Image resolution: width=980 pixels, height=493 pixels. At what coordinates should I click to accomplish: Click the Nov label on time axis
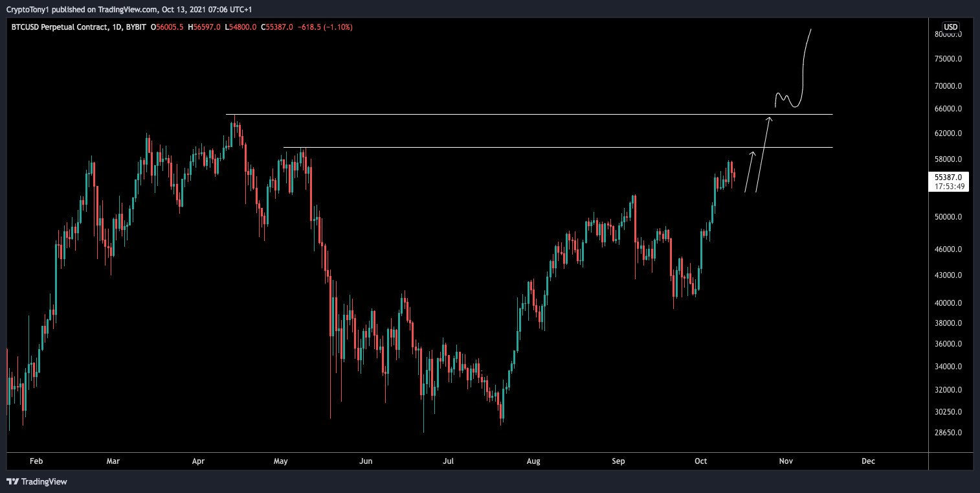coord(786,461)
